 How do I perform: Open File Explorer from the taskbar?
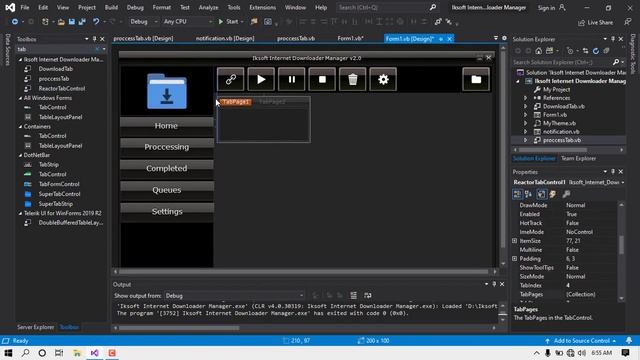pyautogui.click(x=77, y=353)
